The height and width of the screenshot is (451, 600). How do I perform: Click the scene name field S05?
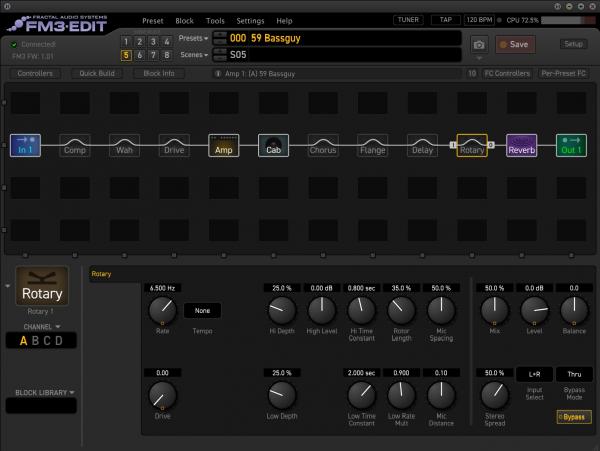(x=337, y=55)
